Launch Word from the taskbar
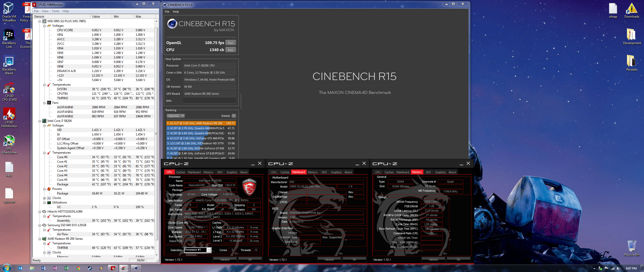The image size is (644, 272). (x=44, y=268)
